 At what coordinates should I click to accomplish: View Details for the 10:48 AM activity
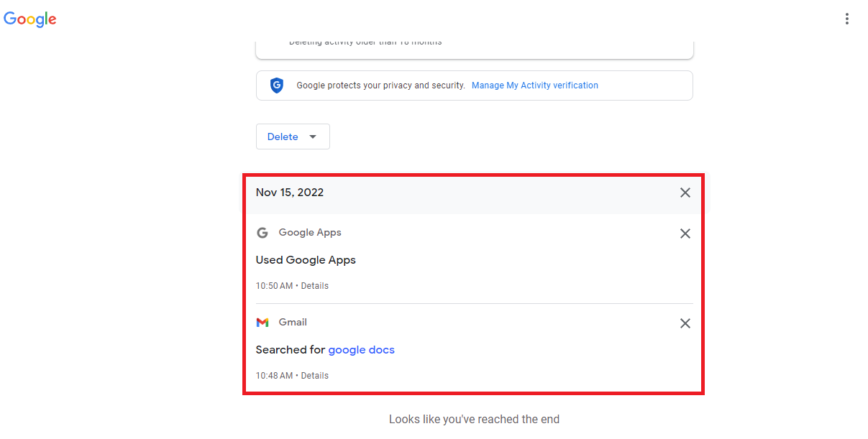pos(314,376)
